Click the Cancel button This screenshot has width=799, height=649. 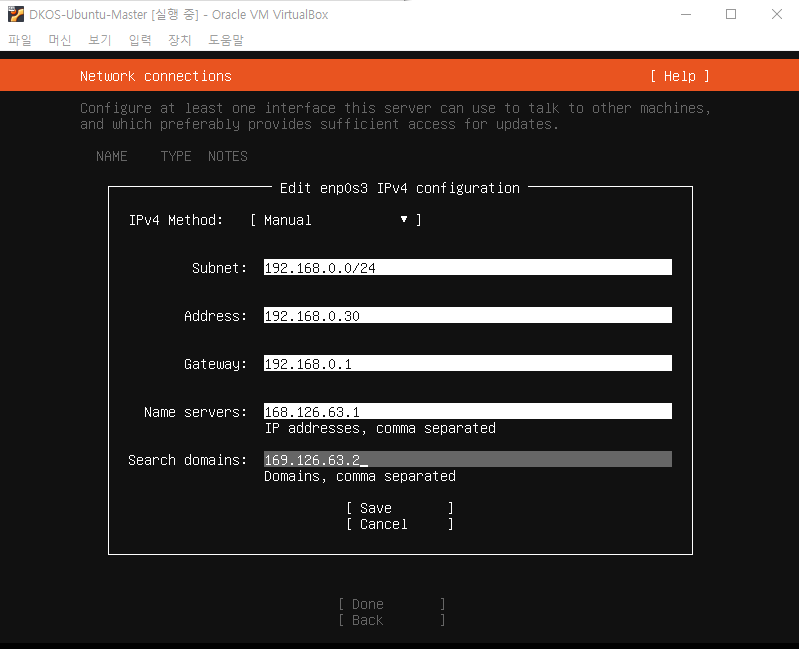(400, 524)
